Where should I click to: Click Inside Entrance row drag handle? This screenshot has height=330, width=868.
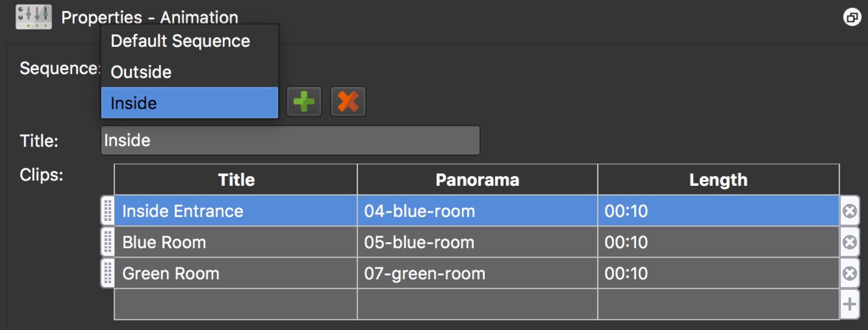click(x=108, y=211)
